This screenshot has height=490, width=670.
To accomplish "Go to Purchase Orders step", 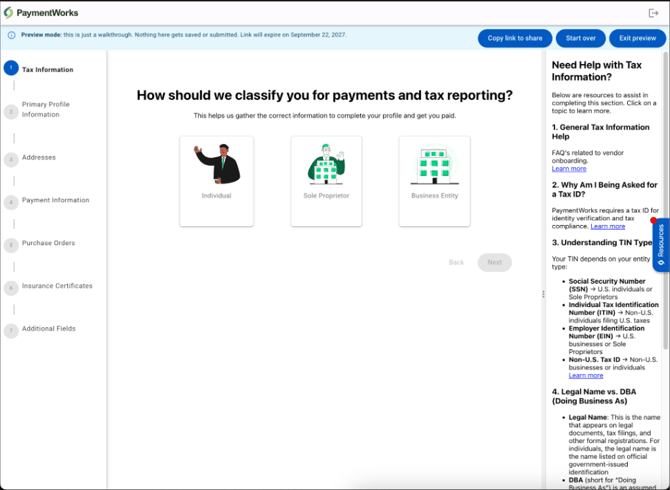I will [48, 243].
